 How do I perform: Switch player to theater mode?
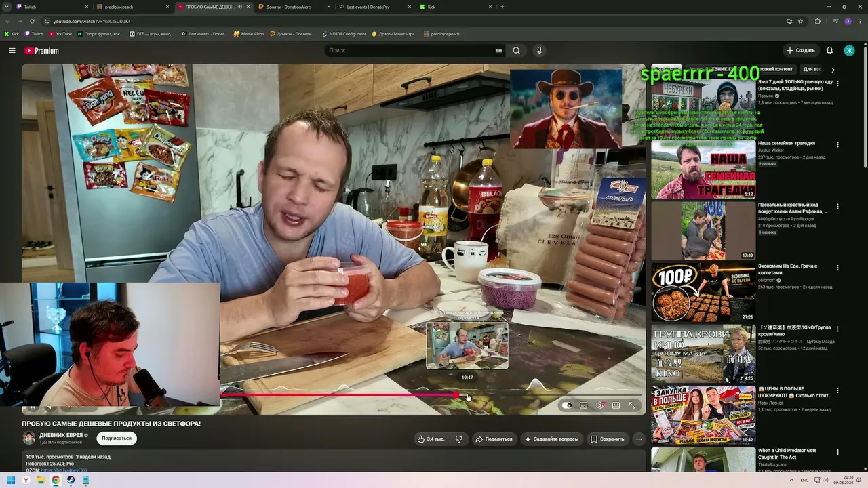click(x=616, y=405)
